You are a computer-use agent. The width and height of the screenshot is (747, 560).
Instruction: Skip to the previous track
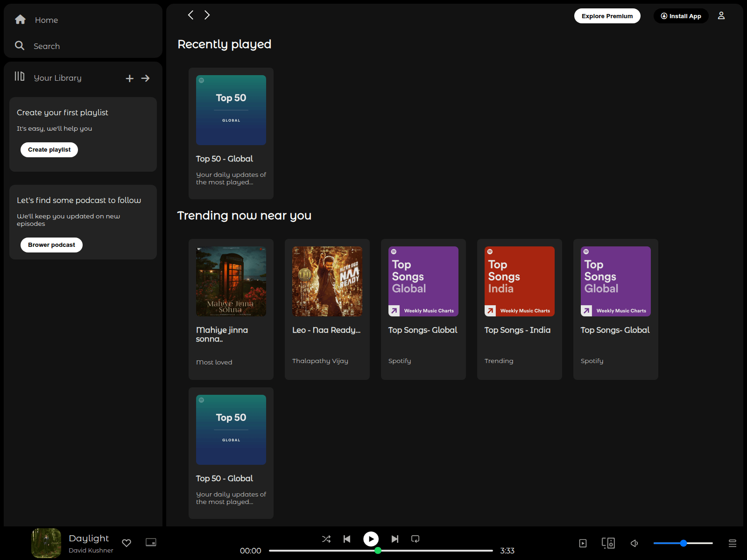pyautogui.click(x=347, y=539)
